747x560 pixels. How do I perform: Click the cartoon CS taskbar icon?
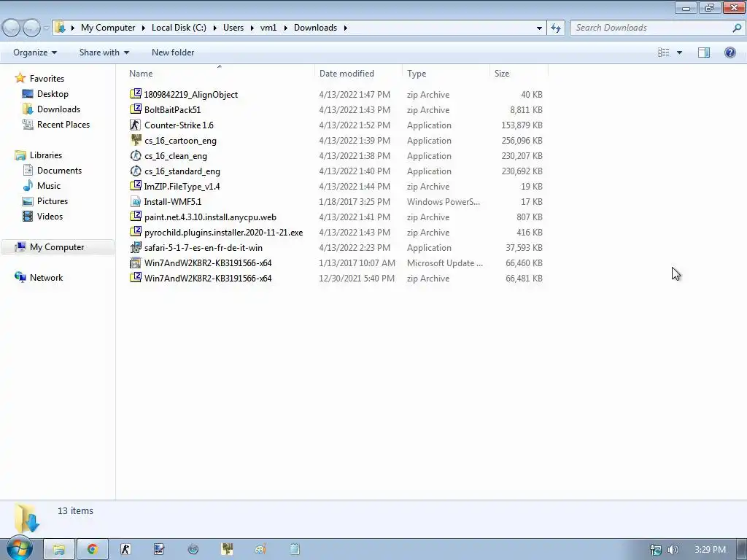[227, 550]
